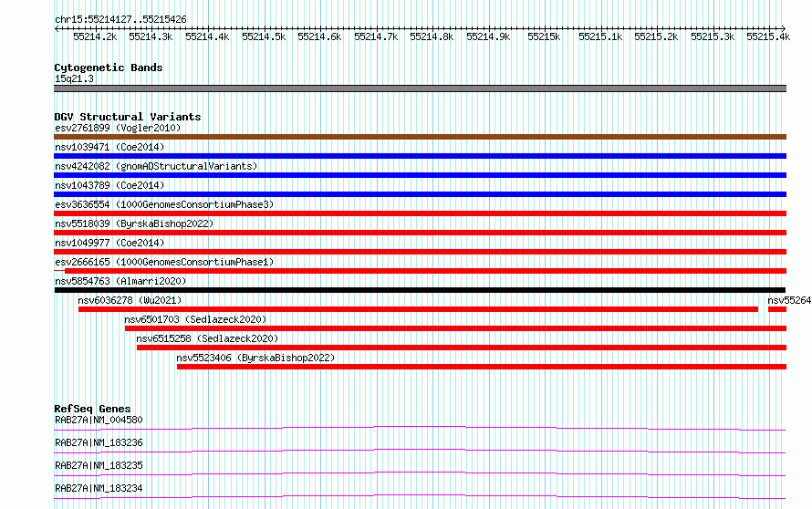Viewport: 812px width, 509px height.
Task: Open esv3636554 1000GenomesConsortiumPhase3 label
Action: (x=164, y=204)
